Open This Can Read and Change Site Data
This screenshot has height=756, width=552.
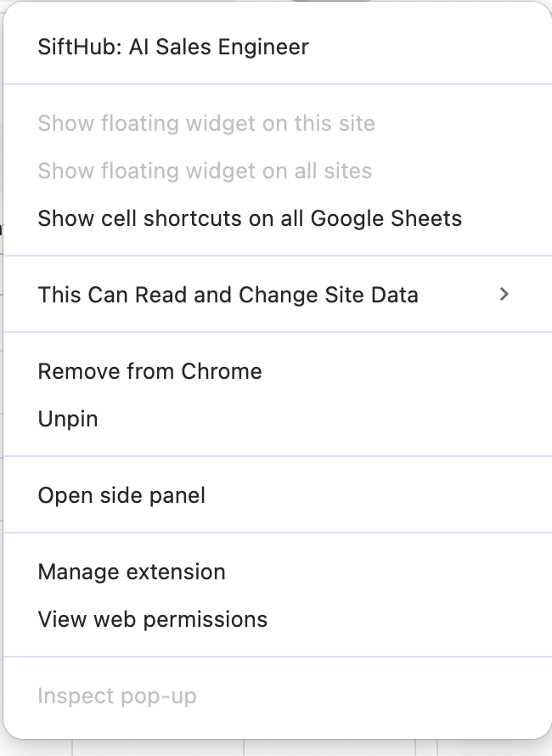[x=228, y=295]
